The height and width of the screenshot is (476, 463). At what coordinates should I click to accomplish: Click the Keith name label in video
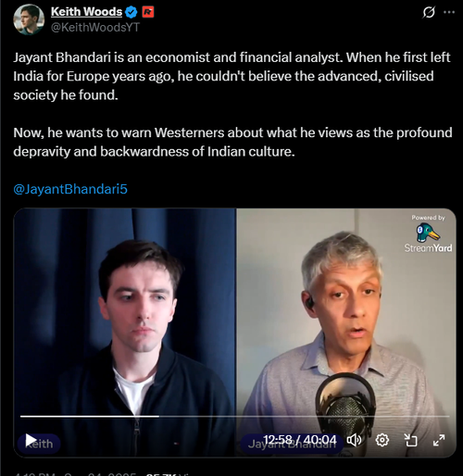[39, 444]
